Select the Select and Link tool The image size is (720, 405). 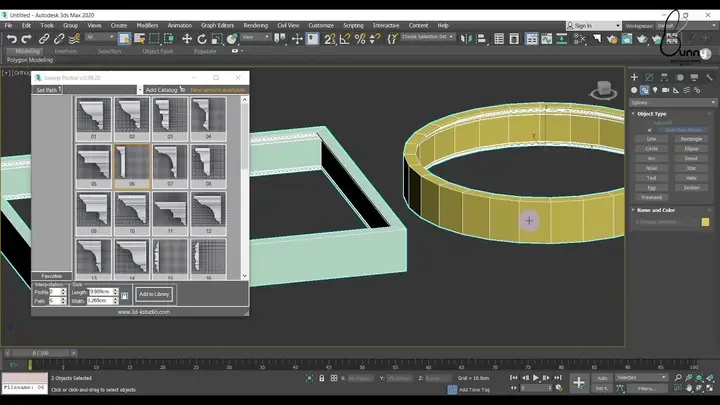pyautogui.click(x=44, y=39)
